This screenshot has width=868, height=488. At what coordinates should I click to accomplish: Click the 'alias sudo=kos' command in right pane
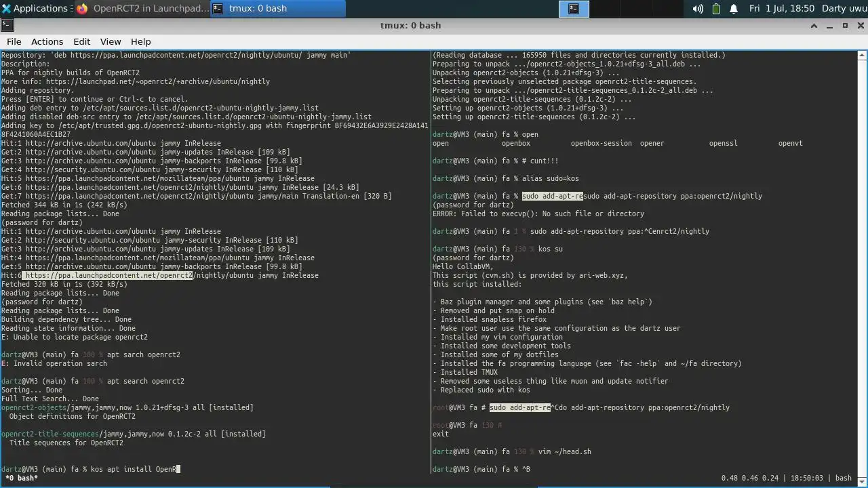550,178
